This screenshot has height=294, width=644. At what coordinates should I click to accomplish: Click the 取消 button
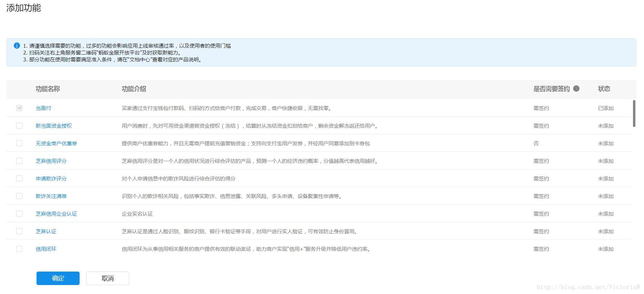coord(108,278)
